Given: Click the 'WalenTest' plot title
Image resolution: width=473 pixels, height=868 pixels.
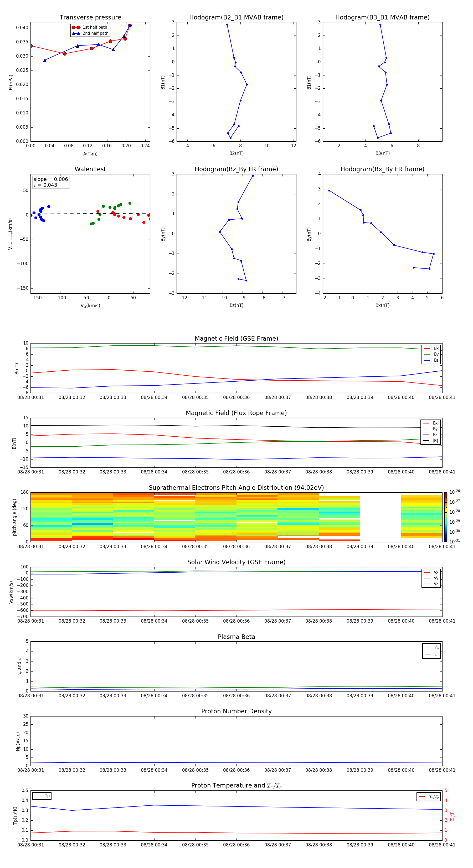Looking at the screenshot, I should coord(90,169).
